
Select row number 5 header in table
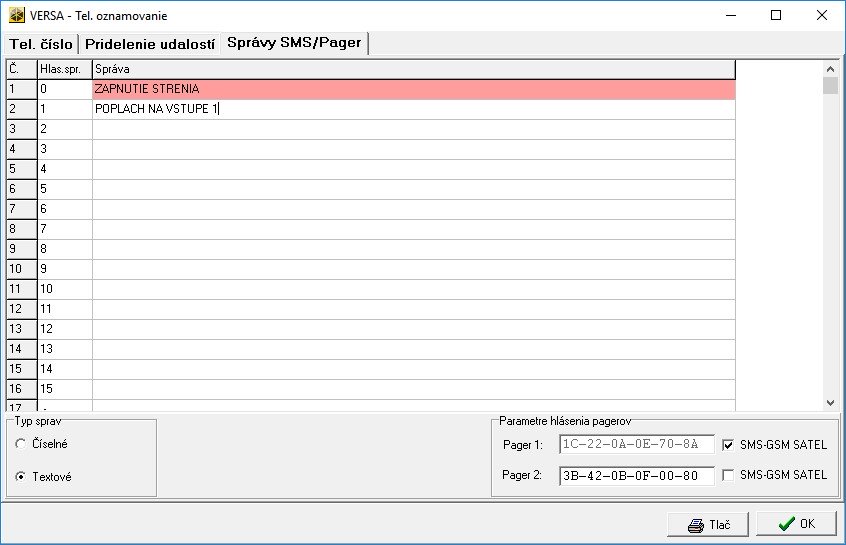[x=20, y=169]
